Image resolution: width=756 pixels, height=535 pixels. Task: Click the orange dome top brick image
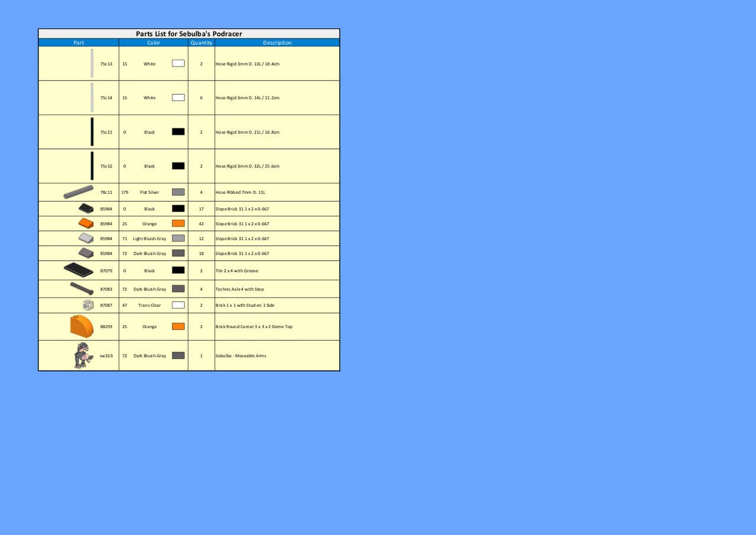pos(82,326)
